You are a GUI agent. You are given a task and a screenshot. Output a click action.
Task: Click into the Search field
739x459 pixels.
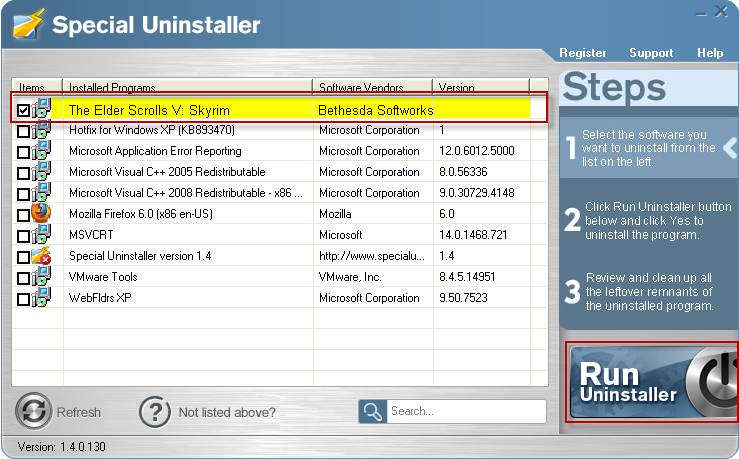(466, 411)
